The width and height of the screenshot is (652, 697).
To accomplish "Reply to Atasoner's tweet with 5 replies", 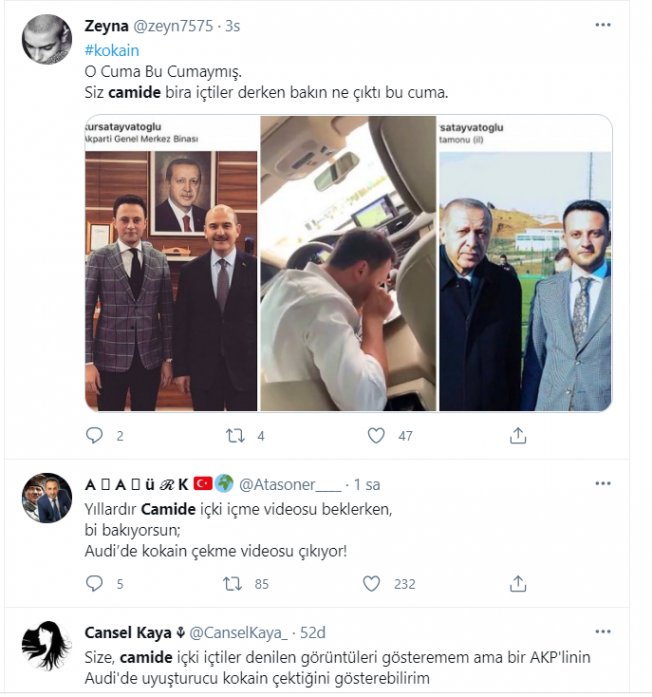I will [x=94, y=583].
